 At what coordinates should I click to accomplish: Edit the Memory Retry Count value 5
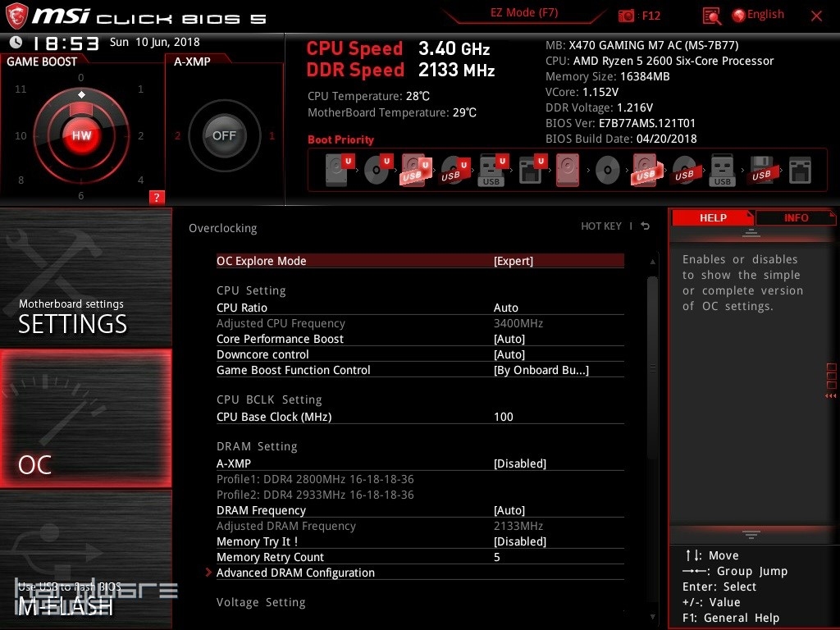pos(496,557)
